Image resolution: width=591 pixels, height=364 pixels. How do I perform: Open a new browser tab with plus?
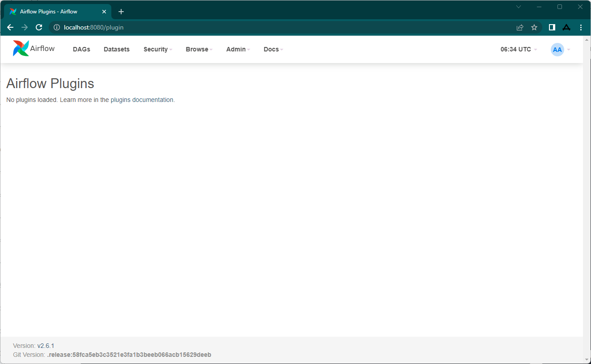pyautogui.click(x=121, y=12)
